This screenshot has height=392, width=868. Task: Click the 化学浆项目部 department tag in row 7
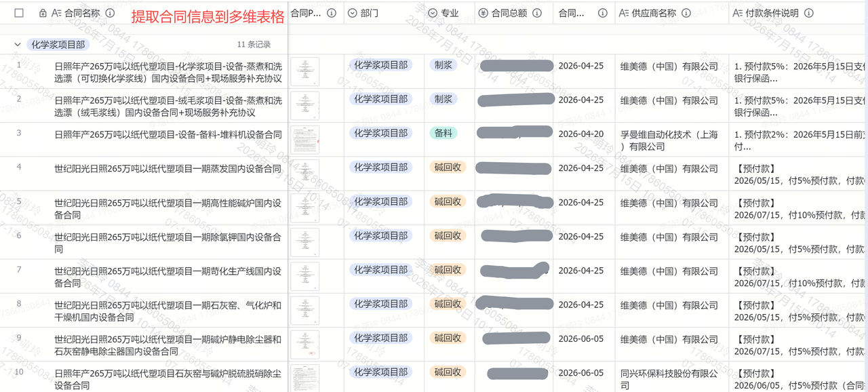[381, 269]
